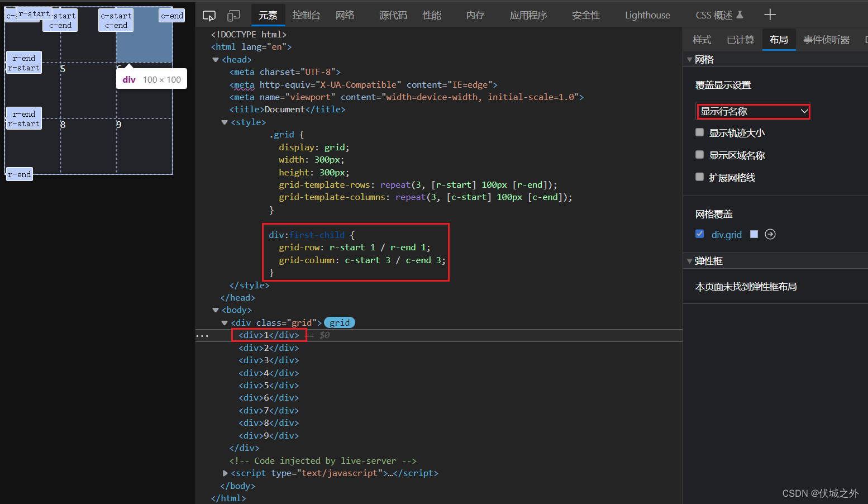Collapse the div class grid node

tap(225, 323)
